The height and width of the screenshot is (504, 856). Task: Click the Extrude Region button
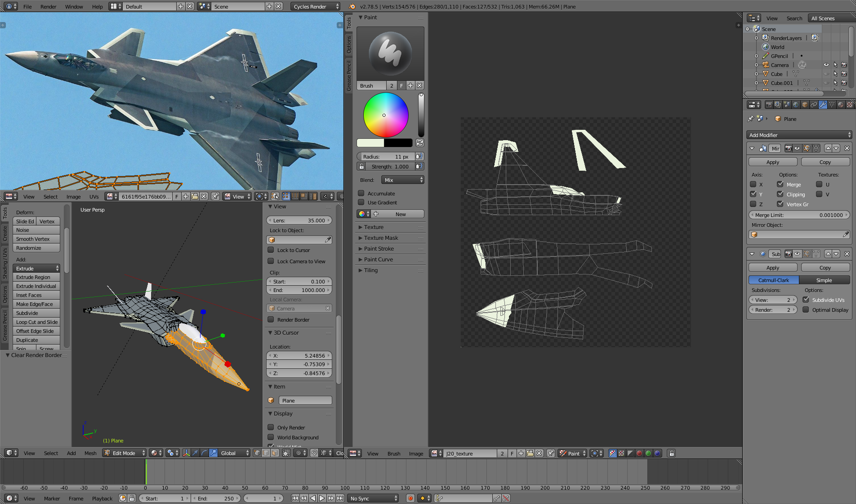click(36, 277)
